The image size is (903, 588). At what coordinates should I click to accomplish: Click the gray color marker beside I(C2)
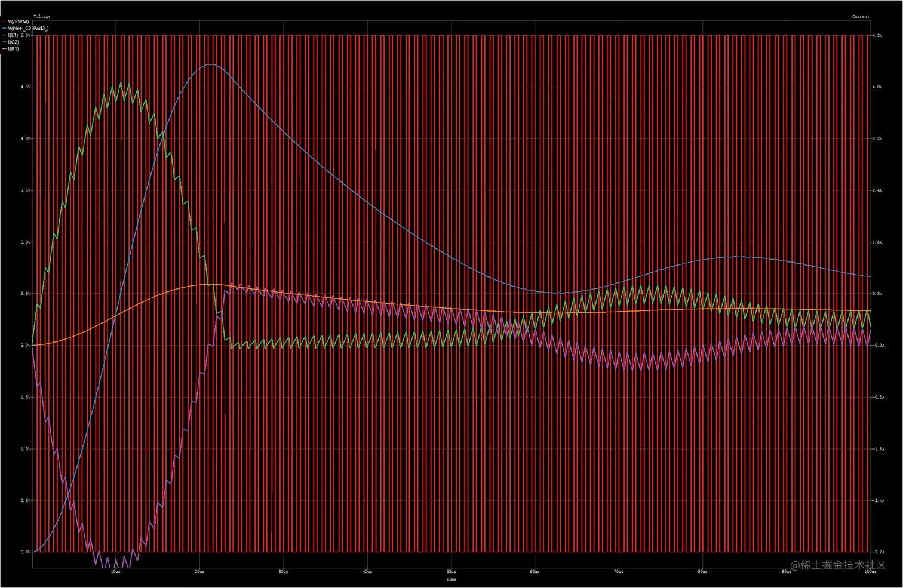point(4,42)
